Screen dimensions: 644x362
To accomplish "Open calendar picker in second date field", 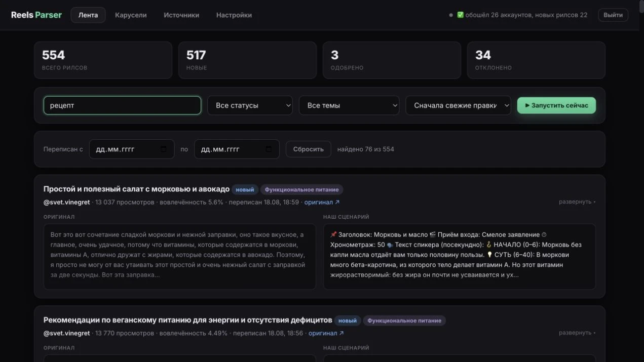I will [x=269, y=149].
